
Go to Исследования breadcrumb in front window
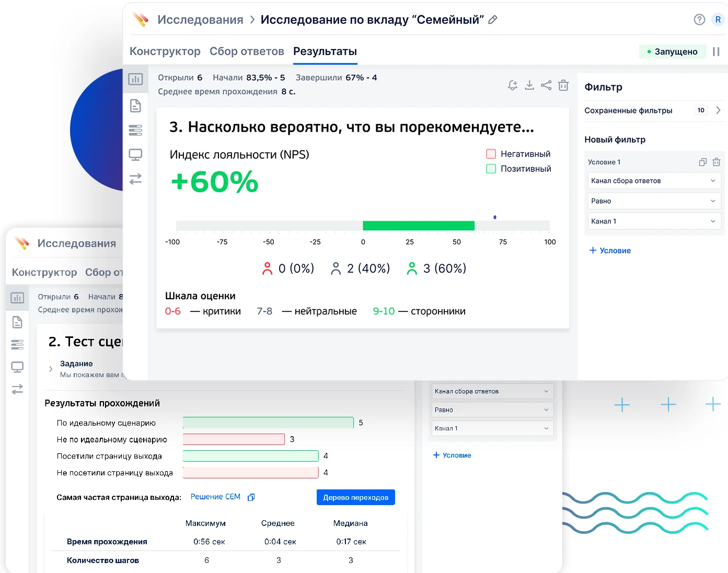[x=200, y=20]
